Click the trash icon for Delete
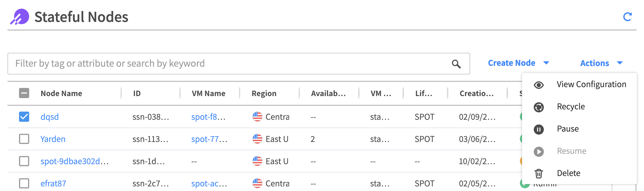Image resolution: width=644 pixels, height=191 pixels. [538, 174]
